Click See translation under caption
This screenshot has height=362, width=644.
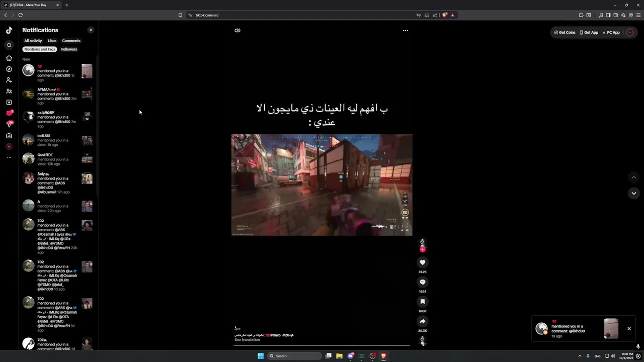[x=247, y=340]
